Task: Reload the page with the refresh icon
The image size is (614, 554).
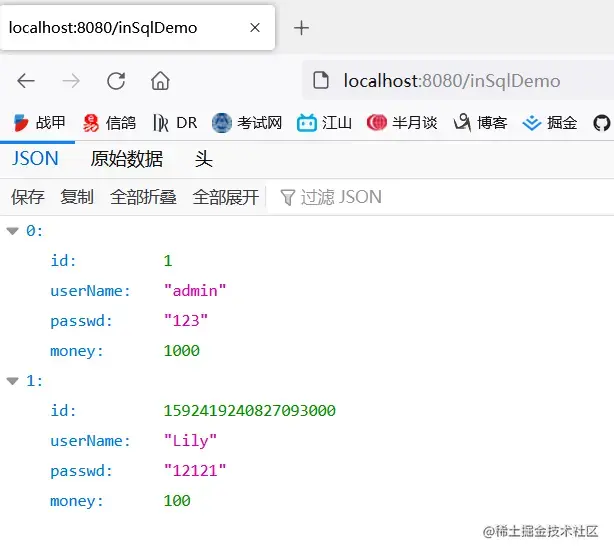Action: click(x=116, y=81)
